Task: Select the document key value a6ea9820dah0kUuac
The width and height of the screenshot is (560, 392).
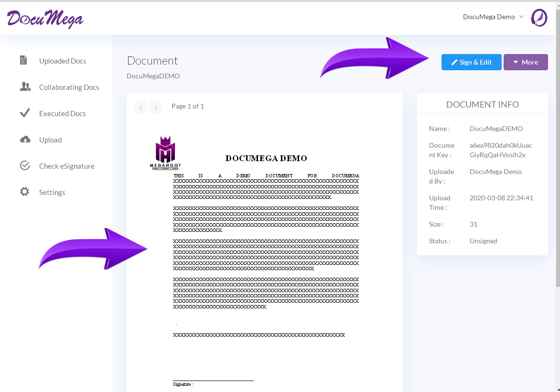Action: 501,150
